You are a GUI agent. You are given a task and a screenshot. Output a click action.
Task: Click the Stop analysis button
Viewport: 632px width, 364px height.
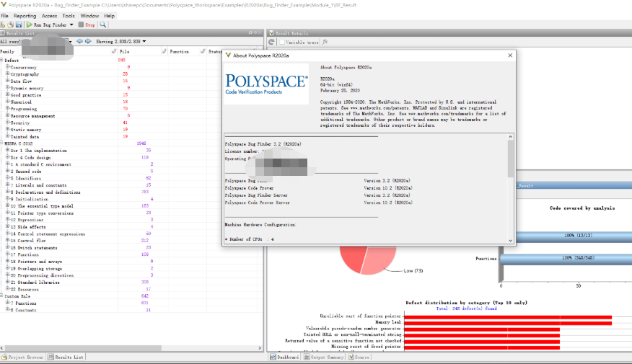coord(87,25)
